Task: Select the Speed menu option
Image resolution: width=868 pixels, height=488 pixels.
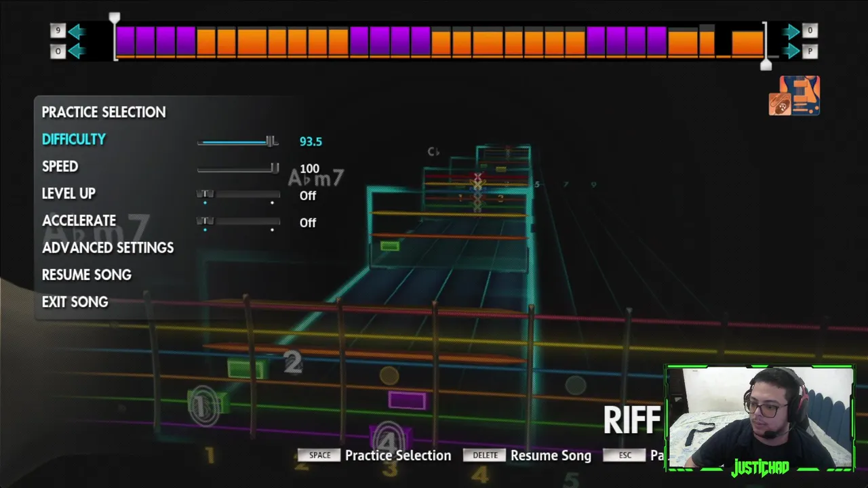Action: tap(60, 166)
